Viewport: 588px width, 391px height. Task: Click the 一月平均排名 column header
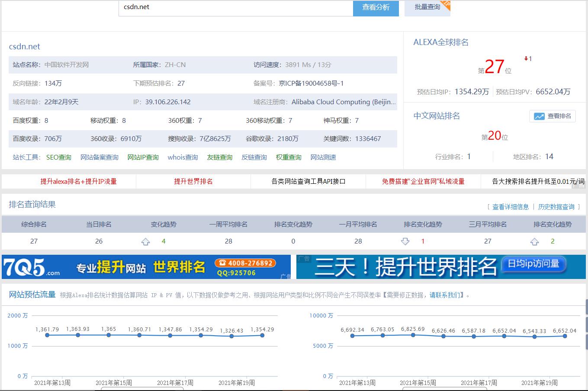358,224
